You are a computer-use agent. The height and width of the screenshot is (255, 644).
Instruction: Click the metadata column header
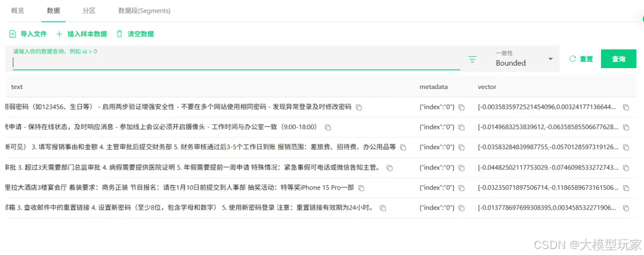point(434,87)
